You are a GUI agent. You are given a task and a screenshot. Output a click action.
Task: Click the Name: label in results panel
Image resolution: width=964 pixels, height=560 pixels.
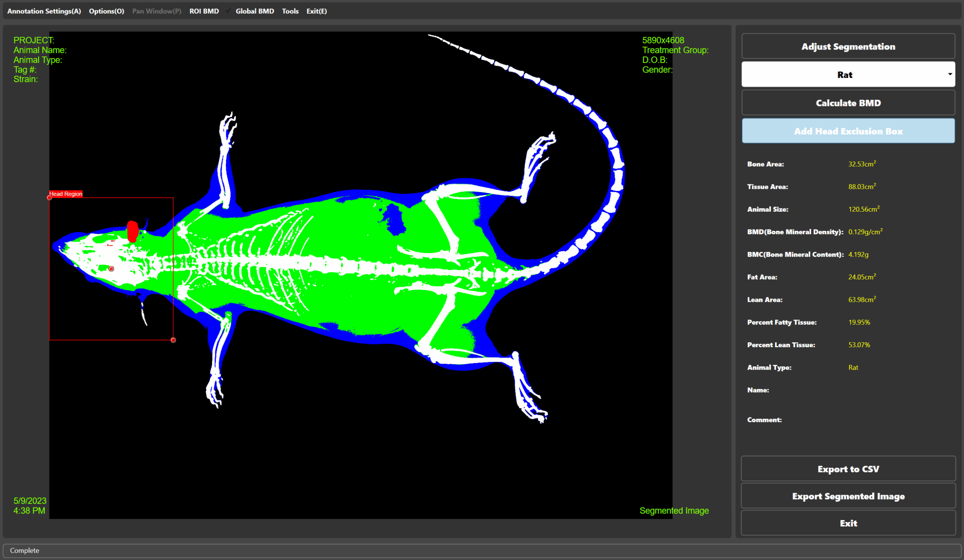pos(758,390)
